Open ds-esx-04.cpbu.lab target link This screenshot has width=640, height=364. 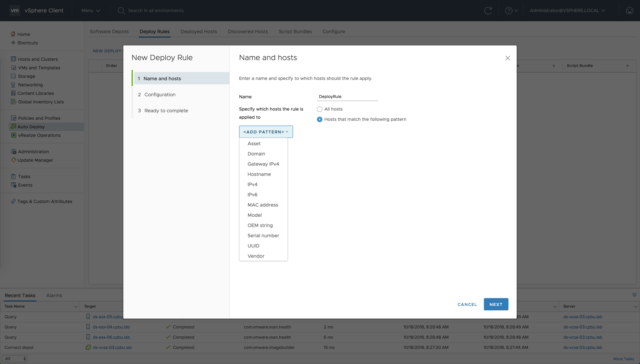[x=111, y=327]
